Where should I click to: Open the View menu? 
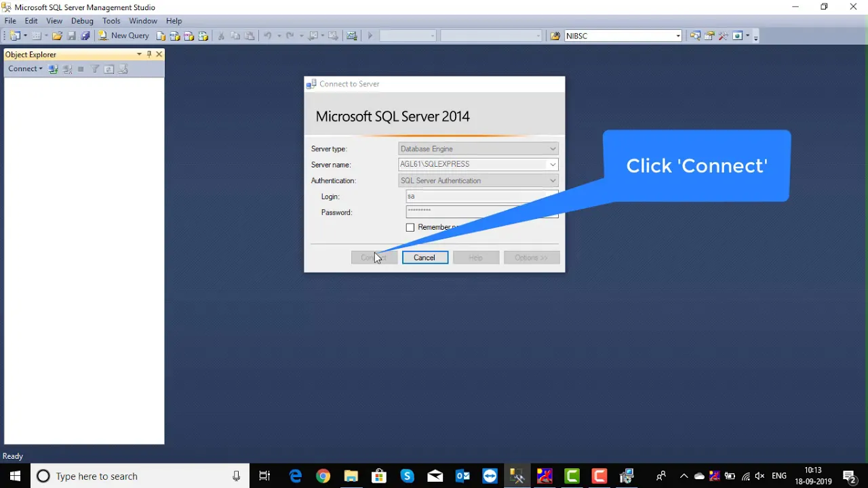(54, 21)
